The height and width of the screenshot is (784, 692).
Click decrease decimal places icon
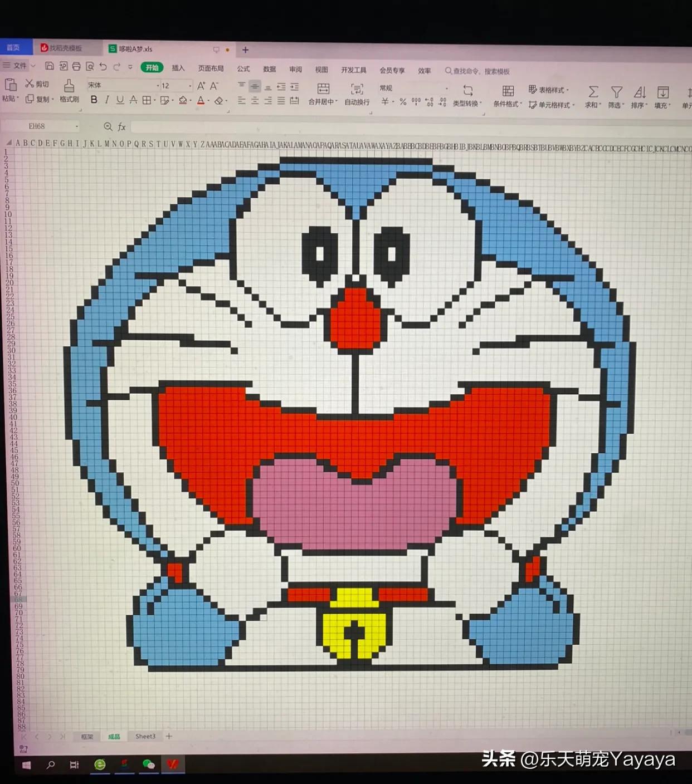[442, 102]
